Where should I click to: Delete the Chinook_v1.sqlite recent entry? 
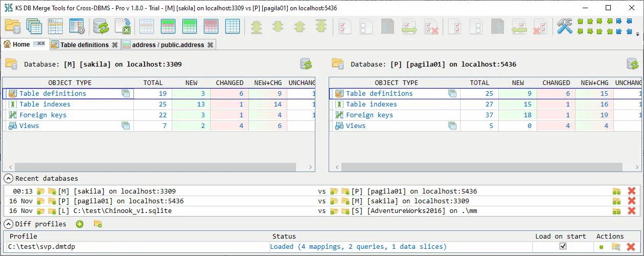coord(632,210)
